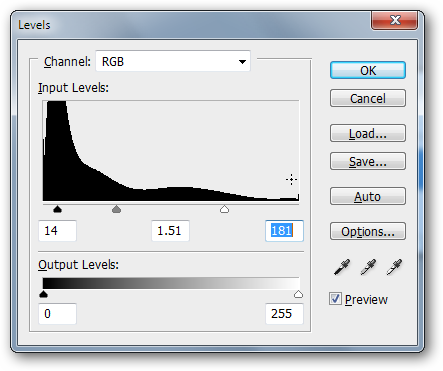The height and width of the screenshot is (371, 443).
Task: Click the shadow input field showing 14
Action: (58, 231)
